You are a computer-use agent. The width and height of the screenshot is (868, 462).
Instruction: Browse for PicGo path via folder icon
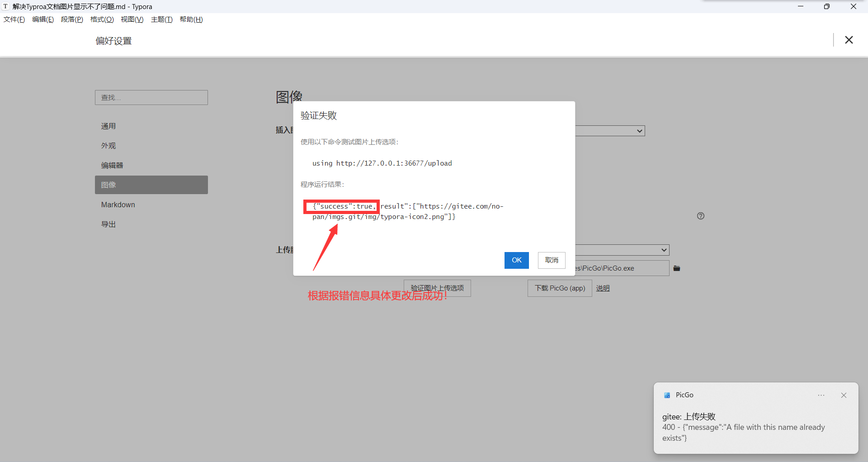(x=677, y=268)
